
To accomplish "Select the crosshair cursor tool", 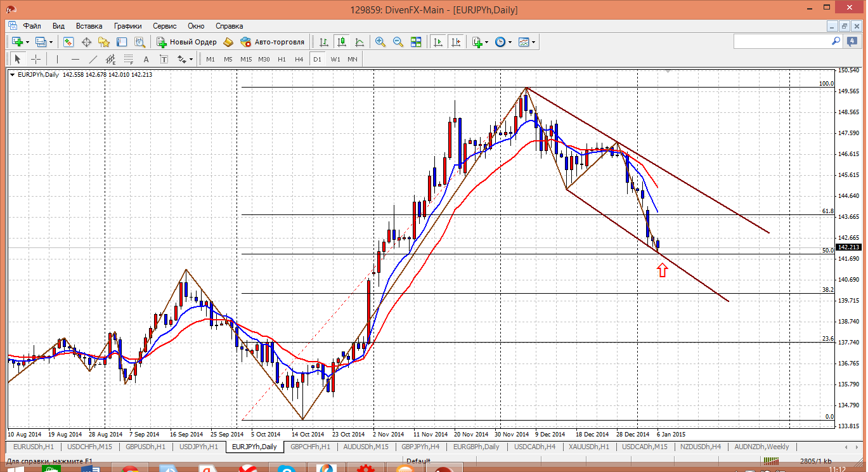I will (x=36, y=59).
